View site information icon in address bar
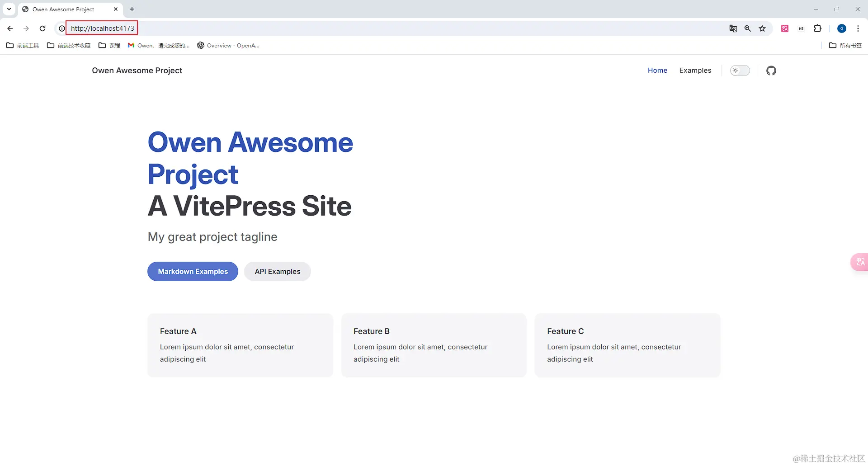The height and width of the screenshot is (466, 868). (x=62, y=28)
